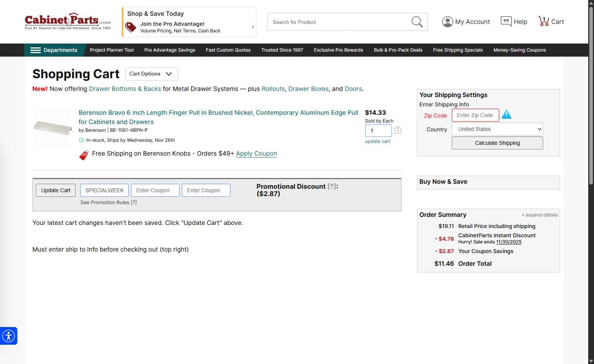Expand the Shop & Save Today banner arrow
Image resolution: width=594 pixels, height=364 pixels.
point(253,27)
